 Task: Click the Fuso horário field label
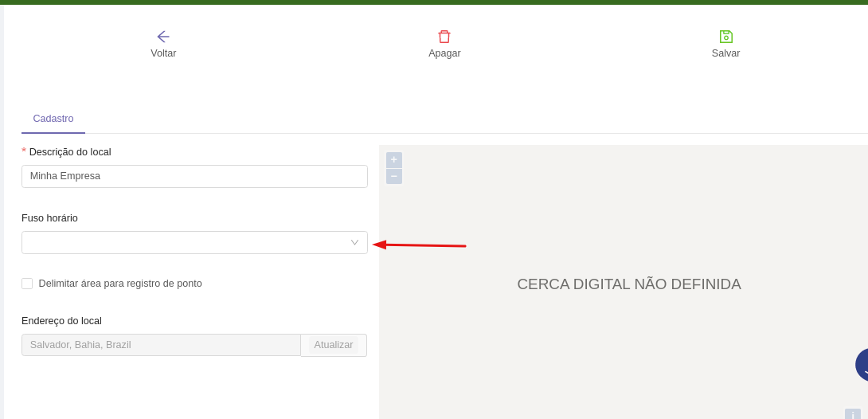point(49,218)
